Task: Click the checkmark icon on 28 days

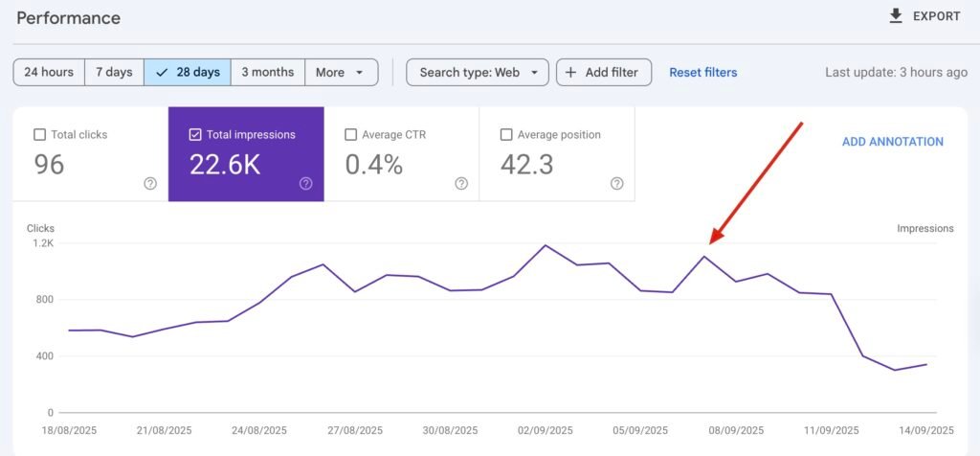Action: (x=162, y=73)
